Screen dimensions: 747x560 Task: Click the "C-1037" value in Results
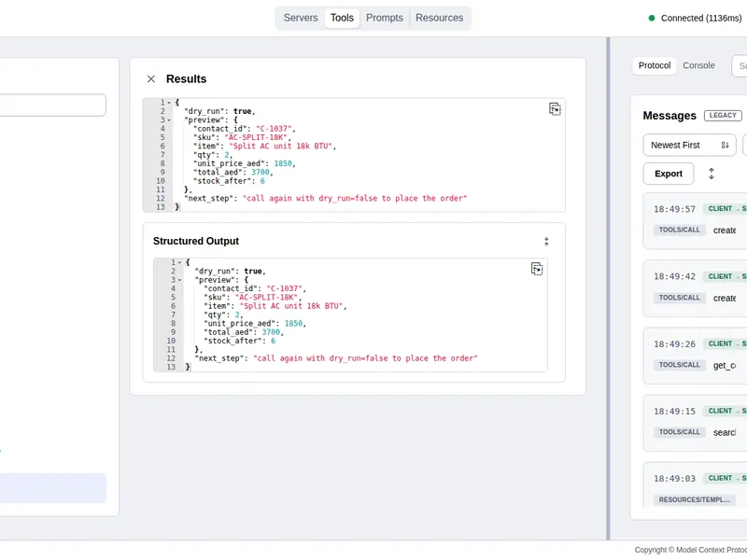274,129
